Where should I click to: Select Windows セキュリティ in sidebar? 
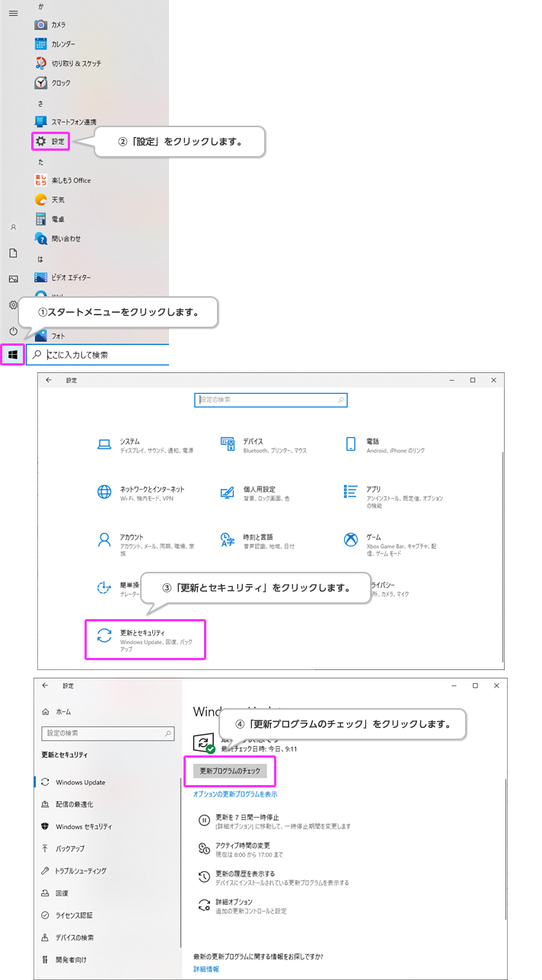pyautogui.click(x=83, y=826)
